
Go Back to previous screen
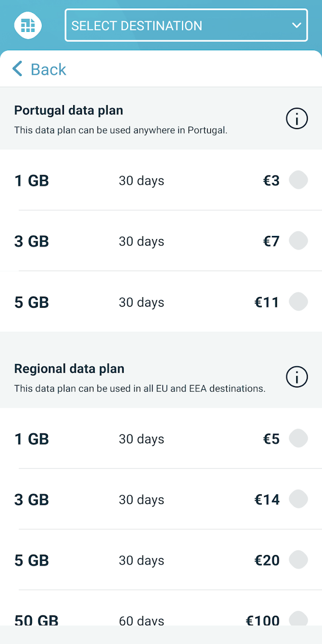coord(39,69)
